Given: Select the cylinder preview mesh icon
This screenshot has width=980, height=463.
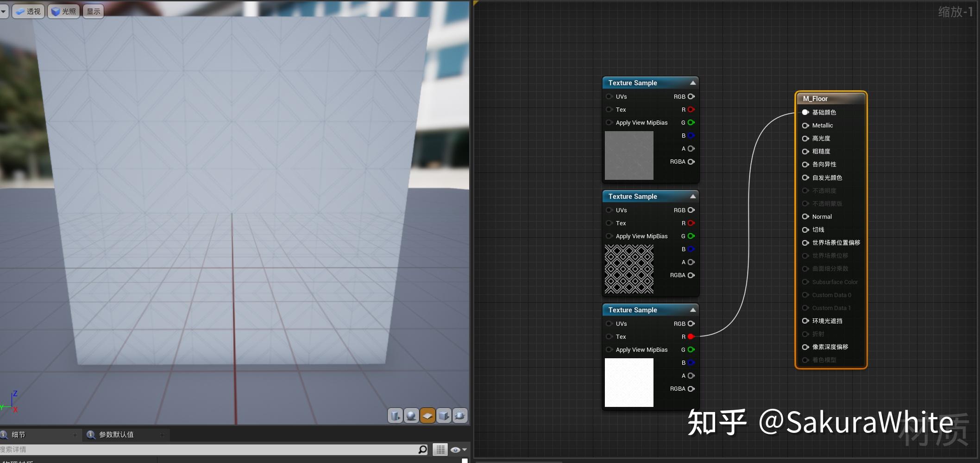Looking at the screenshot, I should (x=395, y=416).
